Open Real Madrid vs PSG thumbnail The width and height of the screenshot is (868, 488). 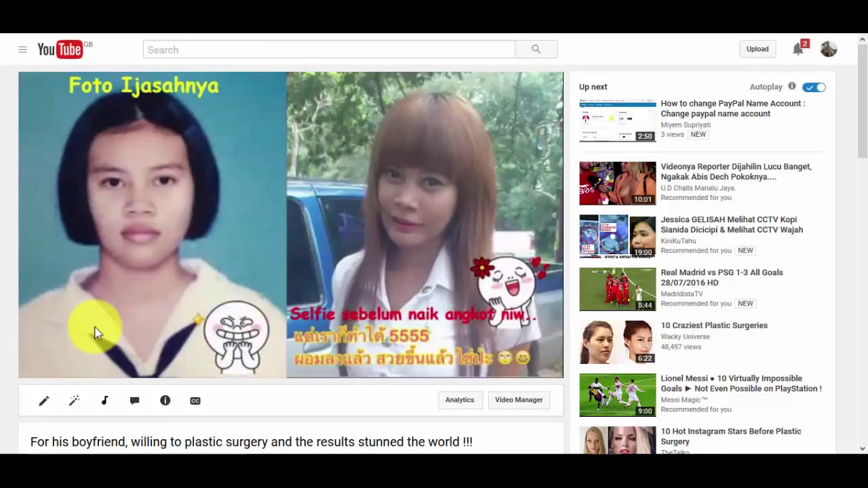click(618, 289)
